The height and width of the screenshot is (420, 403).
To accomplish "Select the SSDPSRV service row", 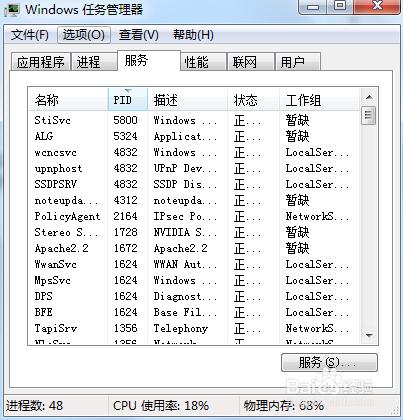I will pos(194,184).
